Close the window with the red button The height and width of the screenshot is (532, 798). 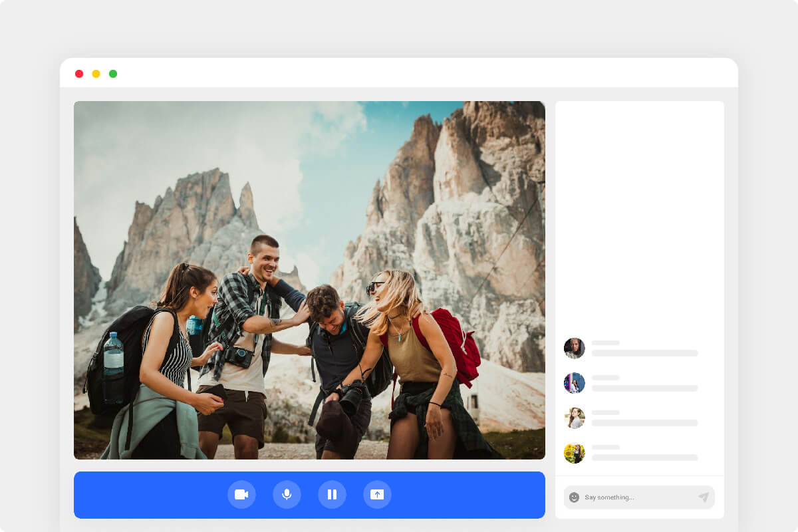tap(79, 74)
